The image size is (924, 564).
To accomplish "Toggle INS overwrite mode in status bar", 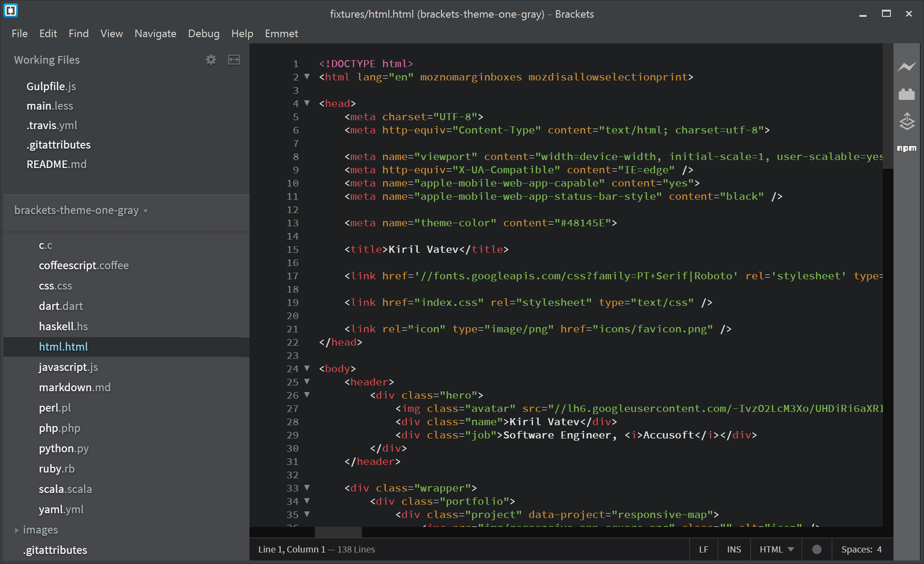I will pyautogui.click(x=734, y=549).
